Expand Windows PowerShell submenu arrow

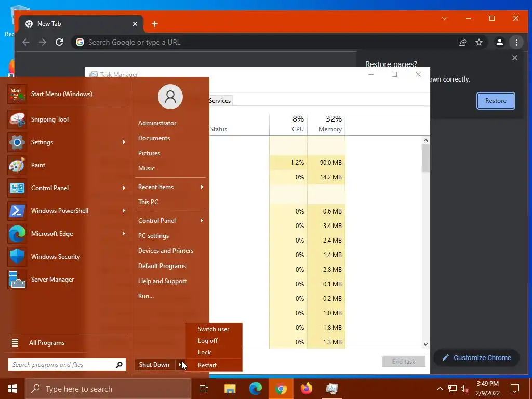click(124, 211)
